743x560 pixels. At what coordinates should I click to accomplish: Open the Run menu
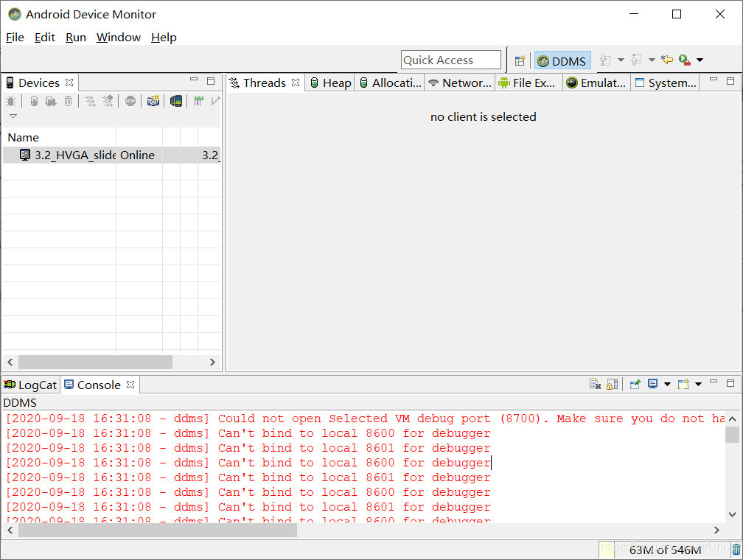[76, 38]
